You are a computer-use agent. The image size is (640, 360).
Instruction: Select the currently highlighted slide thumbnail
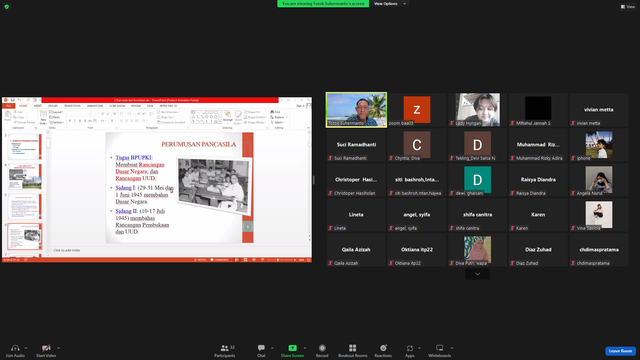24,236
